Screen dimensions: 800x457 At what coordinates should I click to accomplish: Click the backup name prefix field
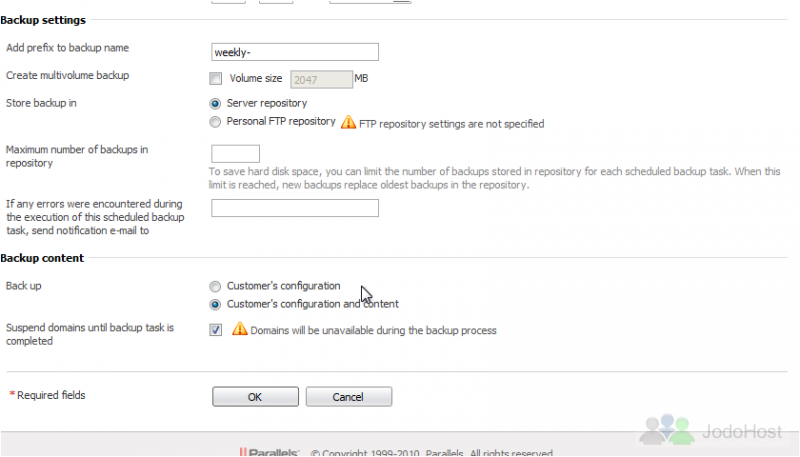point(295,52)
